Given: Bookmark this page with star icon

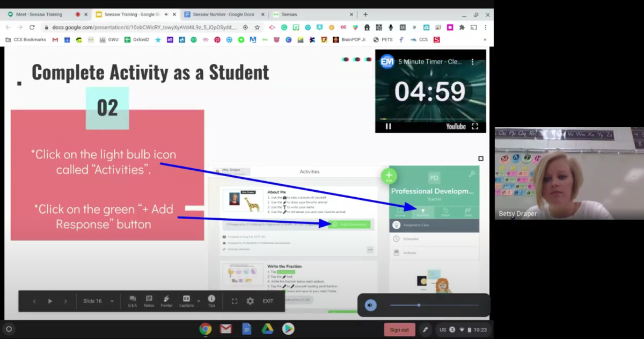Looking at the screenshot, I should pos(258,27).
